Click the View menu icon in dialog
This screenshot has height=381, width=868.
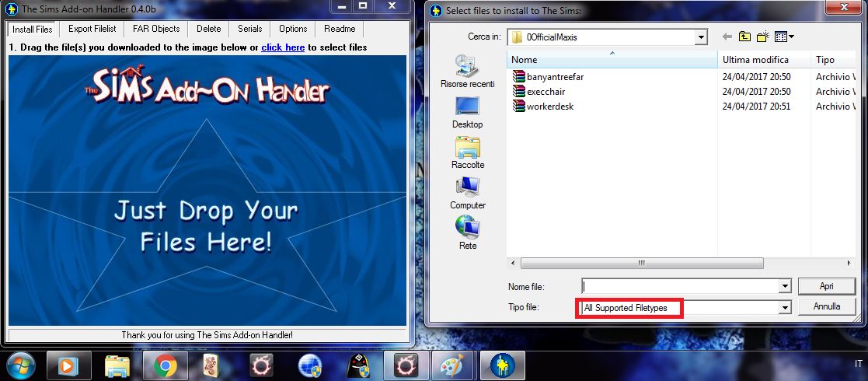[781, 37]
